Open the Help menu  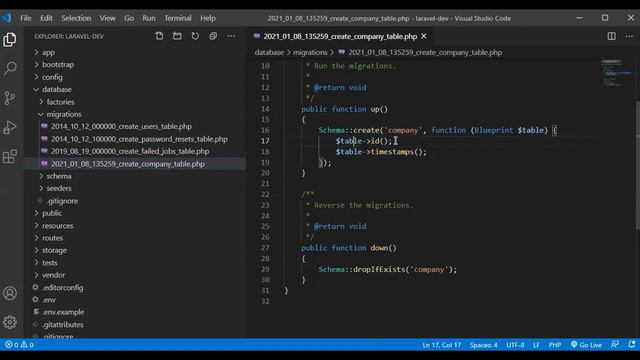[x=208, y=18]
